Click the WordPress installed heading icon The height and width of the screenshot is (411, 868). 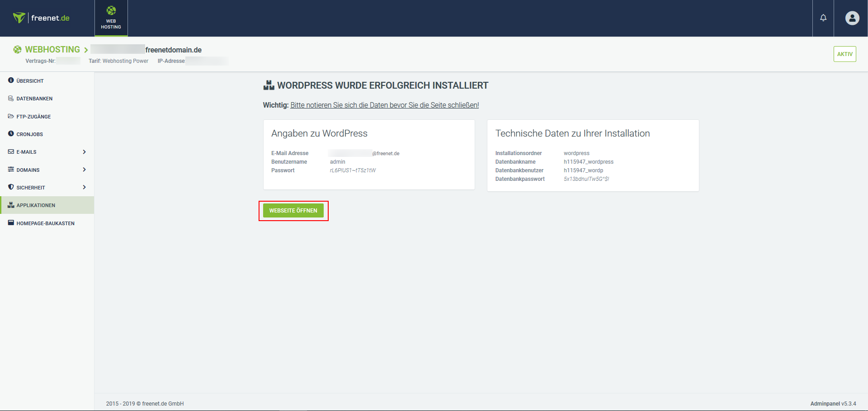pos(269,85)
